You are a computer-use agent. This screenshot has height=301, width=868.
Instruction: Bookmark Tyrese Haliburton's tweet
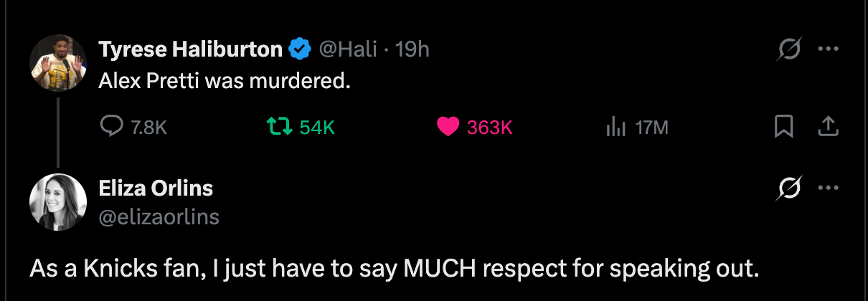pos(783,128)
